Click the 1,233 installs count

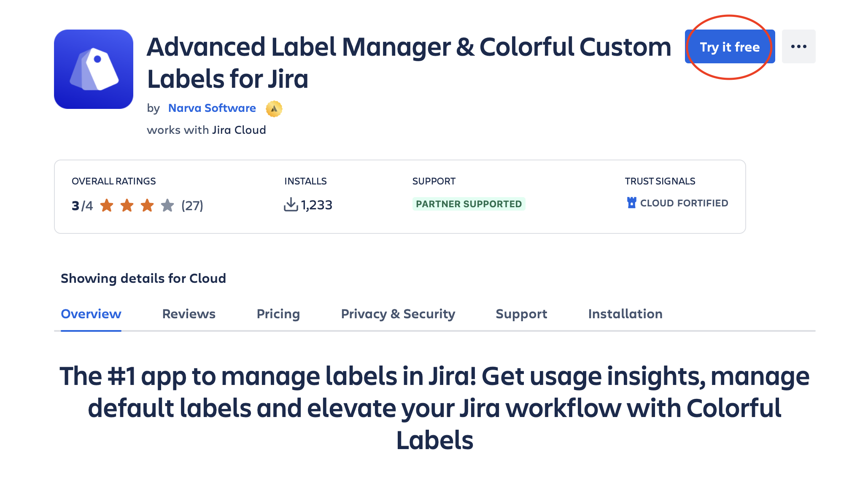tap(316, 205)
